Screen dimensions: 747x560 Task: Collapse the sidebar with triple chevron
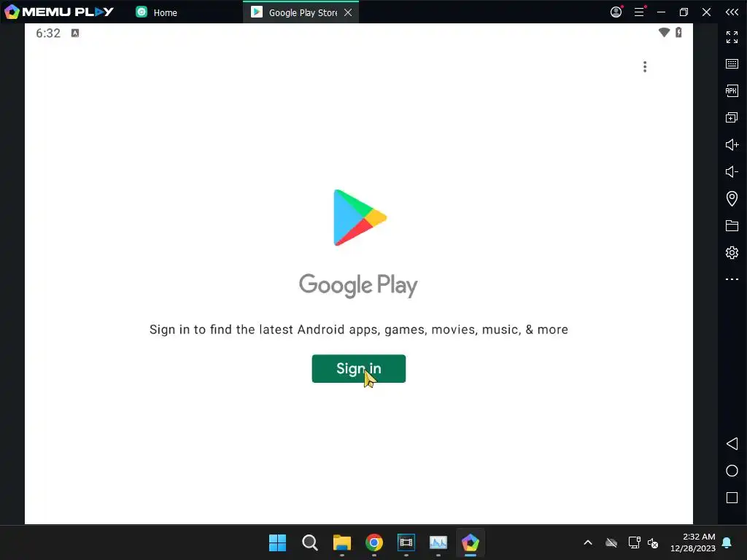click(732, 12)
